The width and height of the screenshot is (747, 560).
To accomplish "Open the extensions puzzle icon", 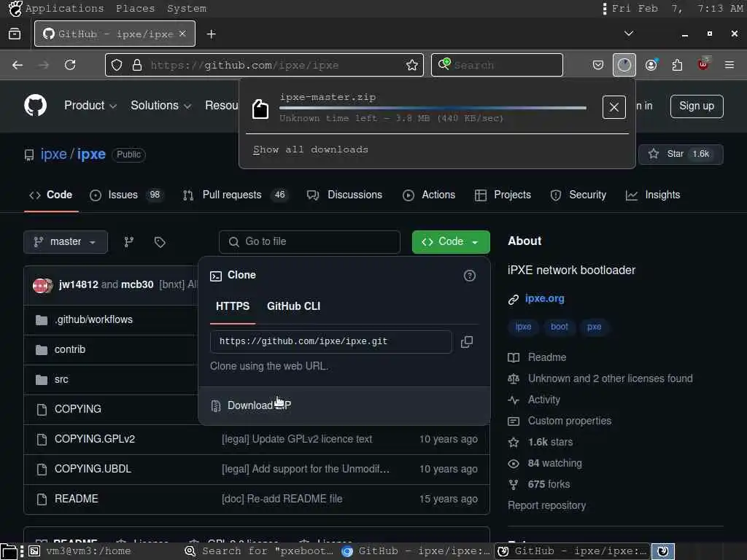I will pos(677,65).
